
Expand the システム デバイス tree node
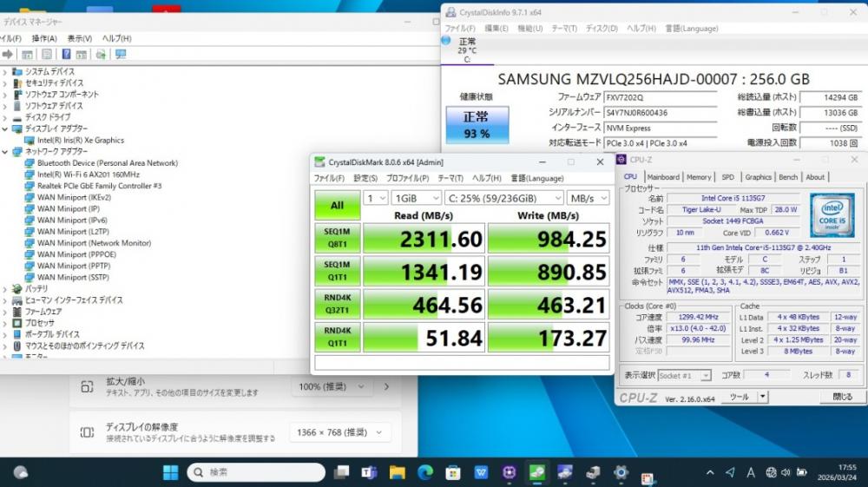click(x=5, y=72)
